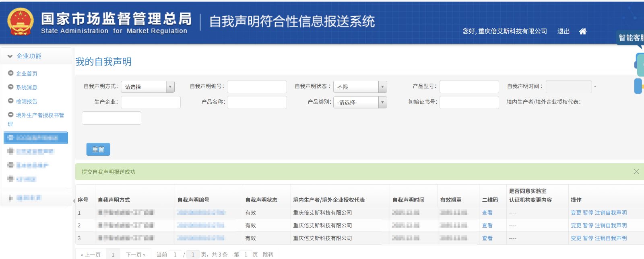644x259 pixels.
Task: Log out via 退出 link
Action: 563,31
